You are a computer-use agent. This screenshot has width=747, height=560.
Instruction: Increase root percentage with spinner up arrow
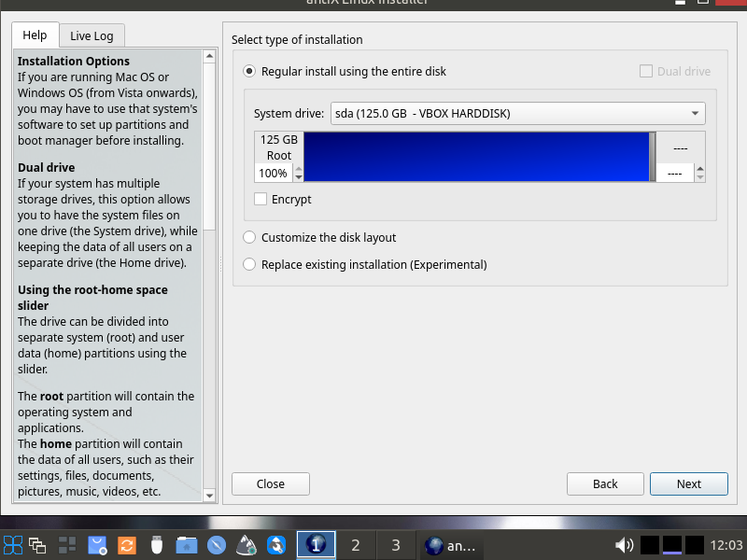click(x=299, y=169)
